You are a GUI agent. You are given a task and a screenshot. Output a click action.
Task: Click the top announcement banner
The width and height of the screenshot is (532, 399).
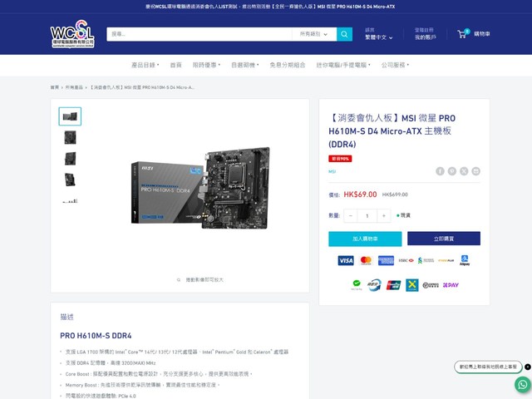(270, 7)
